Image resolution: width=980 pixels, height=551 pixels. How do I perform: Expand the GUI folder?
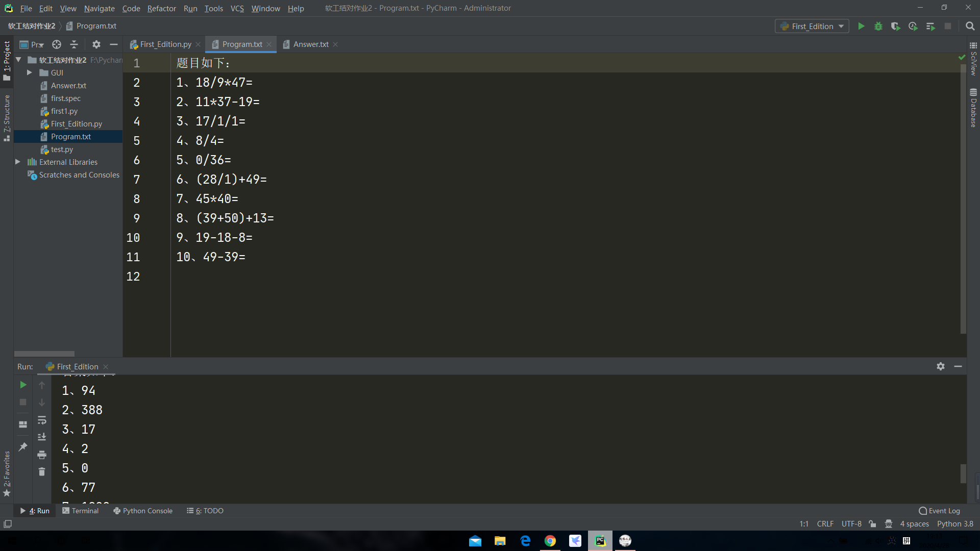pos(30,72)
